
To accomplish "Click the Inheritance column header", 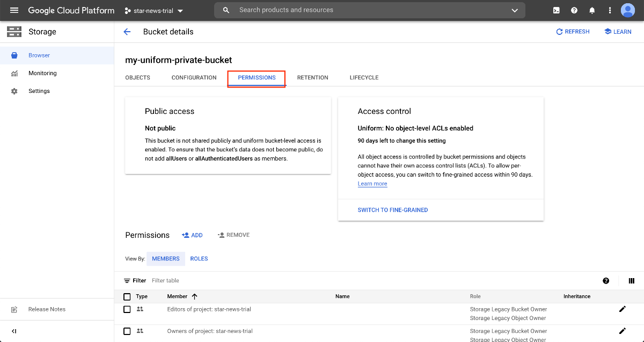I will (x=577, y=296).
